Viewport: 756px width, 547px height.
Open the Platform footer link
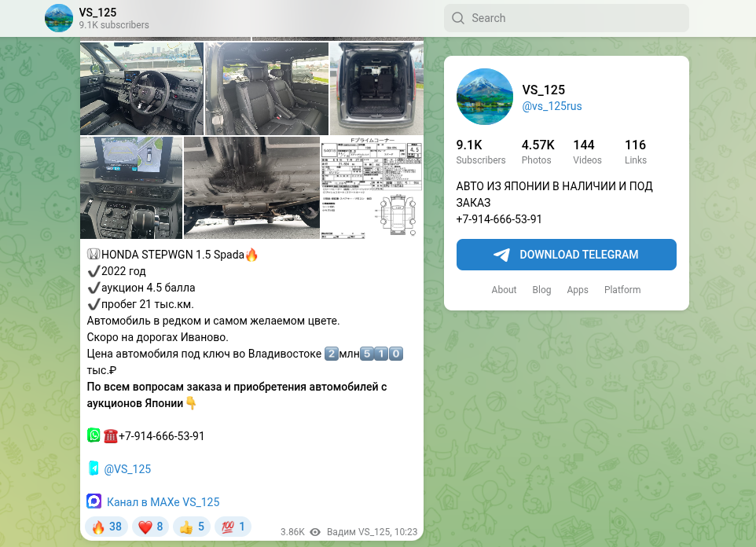tap(622, 290)
